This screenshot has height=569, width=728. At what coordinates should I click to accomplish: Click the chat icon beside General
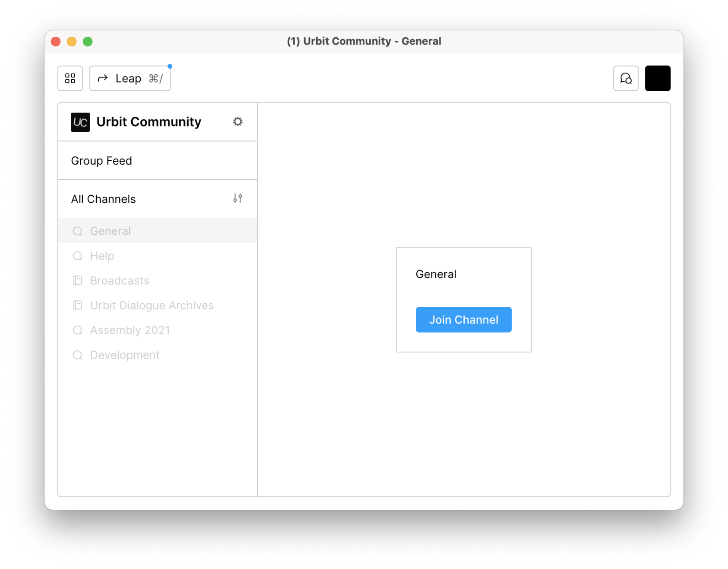(78, 231)
